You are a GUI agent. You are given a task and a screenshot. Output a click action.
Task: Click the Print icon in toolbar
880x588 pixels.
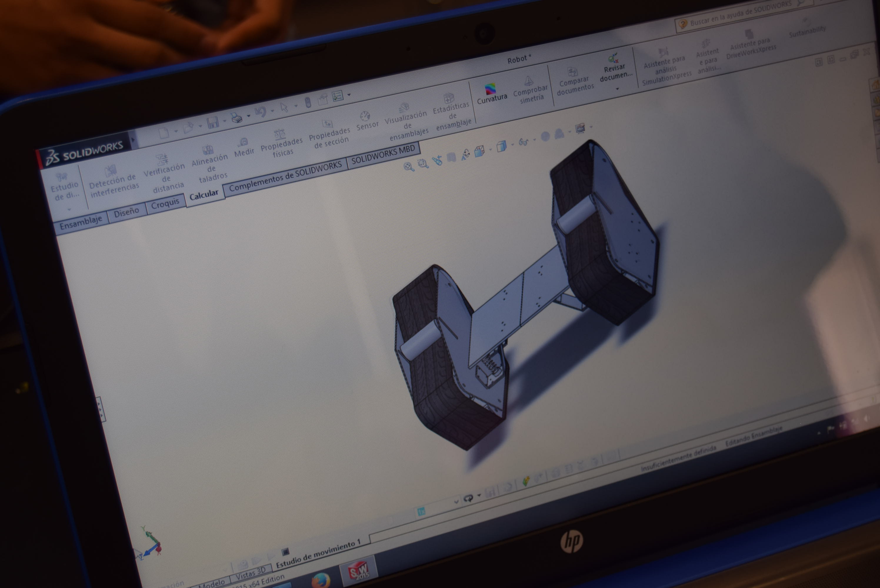(x=237, y=118)
